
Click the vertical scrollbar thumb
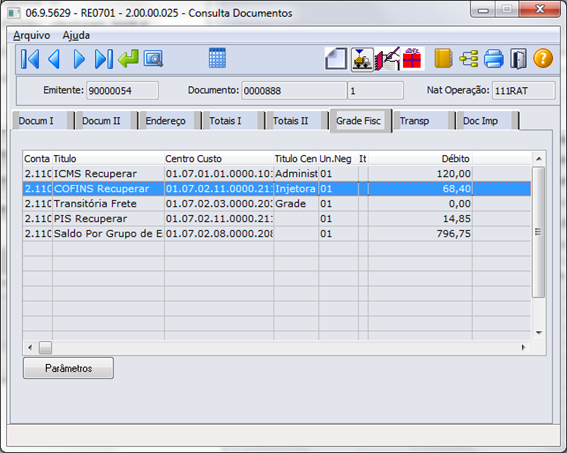click(538, 232)
